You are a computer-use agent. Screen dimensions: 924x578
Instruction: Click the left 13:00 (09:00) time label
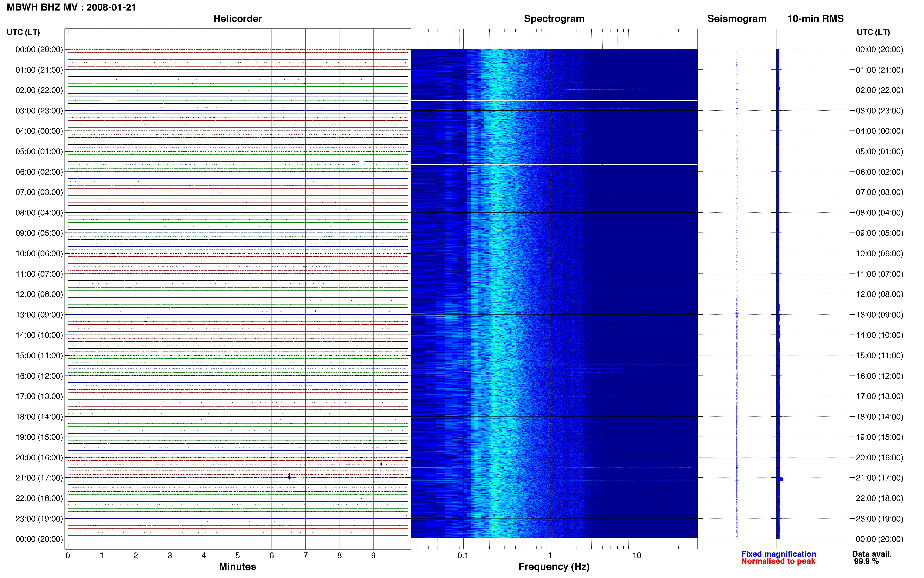(39, 315)
